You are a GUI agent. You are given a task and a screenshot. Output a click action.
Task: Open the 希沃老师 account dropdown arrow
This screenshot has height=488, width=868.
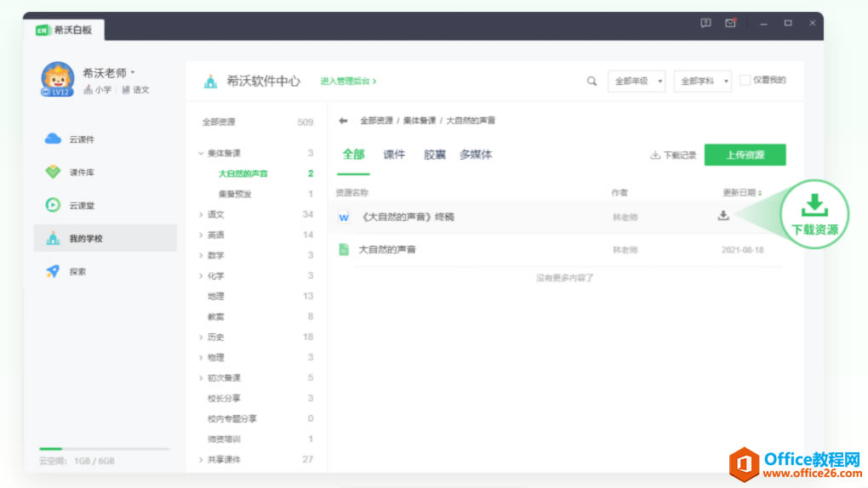pyautogui.click(x=133, y=72)
